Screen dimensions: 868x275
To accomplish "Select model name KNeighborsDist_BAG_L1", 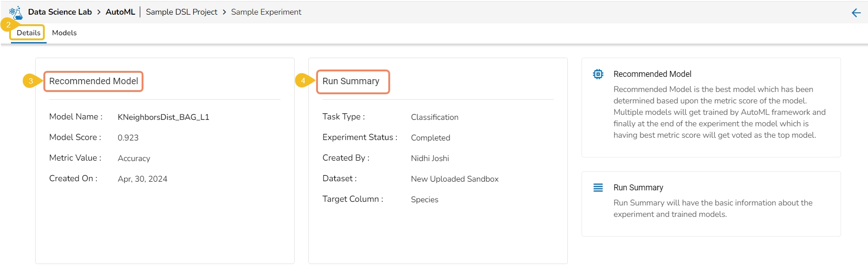I will 163,117.
